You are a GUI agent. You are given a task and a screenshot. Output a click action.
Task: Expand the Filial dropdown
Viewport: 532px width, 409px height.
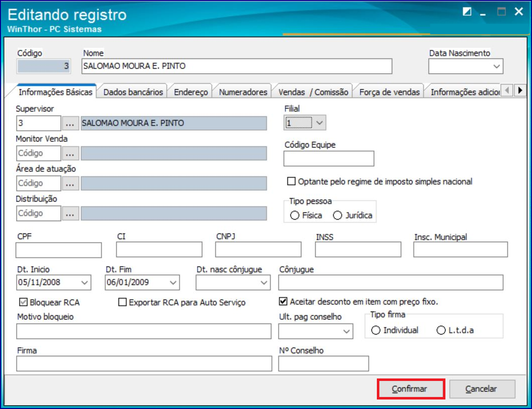(320, 123)
